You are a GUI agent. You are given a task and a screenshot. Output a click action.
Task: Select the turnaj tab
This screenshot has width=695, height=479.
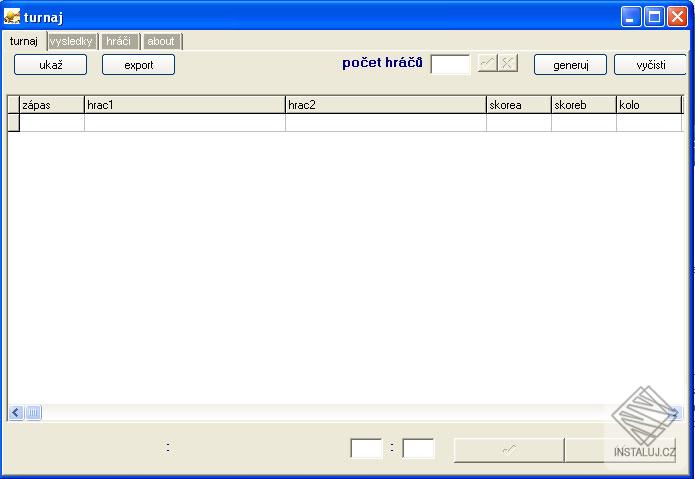pos(24,41)
